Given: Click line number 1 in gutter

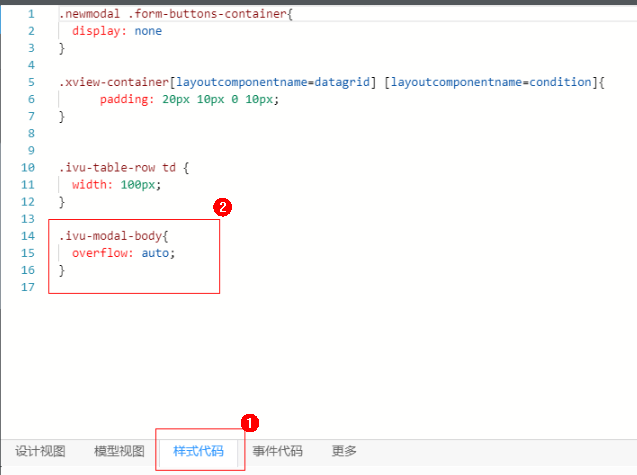Looking at the screenshot, I should (31, 14).
